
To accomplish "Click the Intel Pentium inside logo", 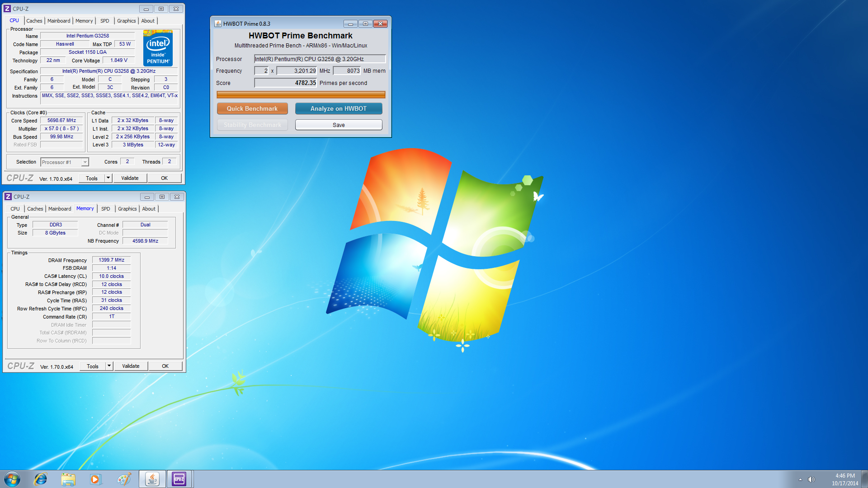I will pyautogui.click(x=158, y=48).
